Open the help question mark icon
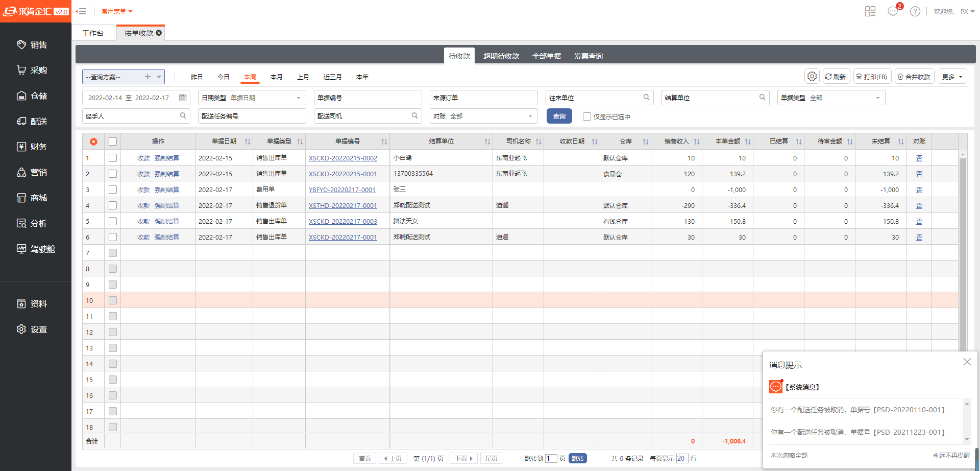Viewport: 980px width, 471px height. pyautogui.click(x=915, y=11)
